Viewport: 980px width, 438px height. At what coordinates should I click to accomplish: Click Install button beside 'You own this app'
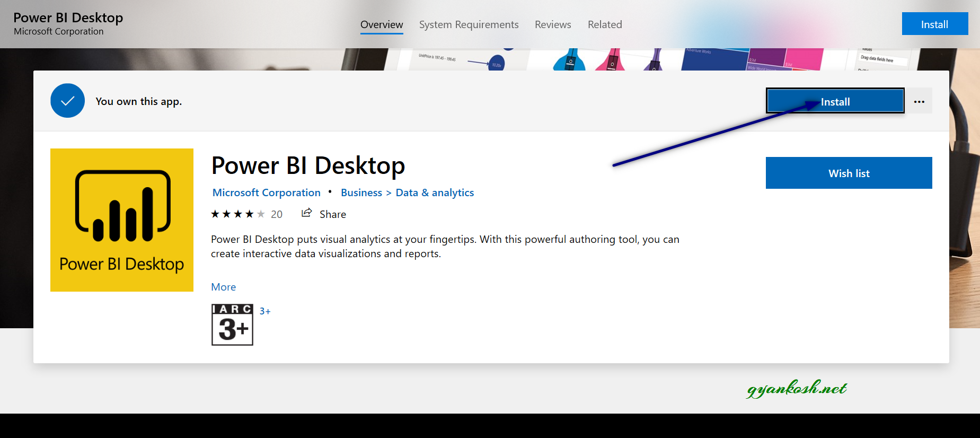click(x=835, y=101)
